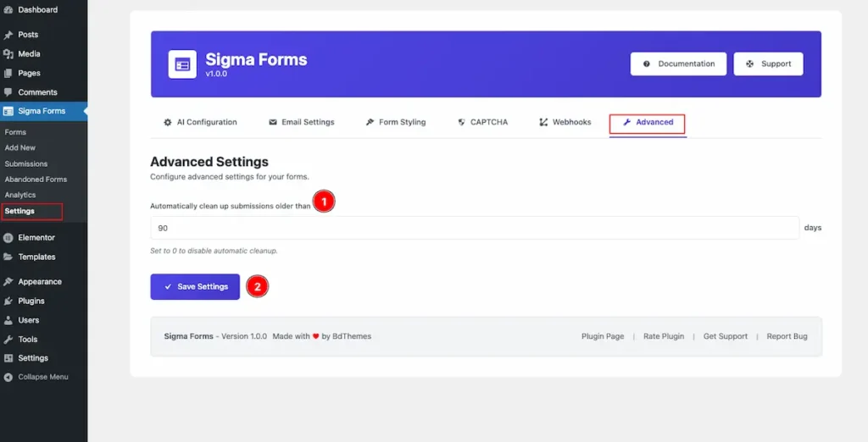Click the Webhooks tab icon
This screenshot has width=868, height=442.
point(543,122)
